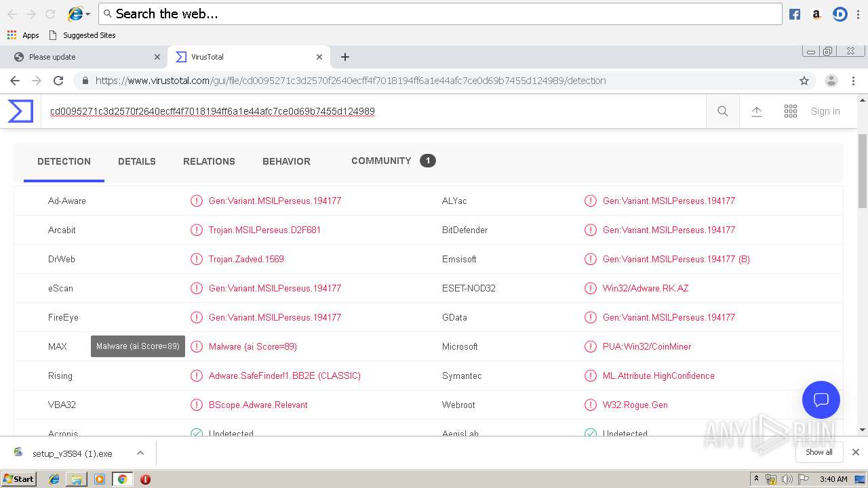Screen dimensions: 868x488
Task: Select the BScope.Adware.Relevant VBA32 result
Action: click(258, 405)
